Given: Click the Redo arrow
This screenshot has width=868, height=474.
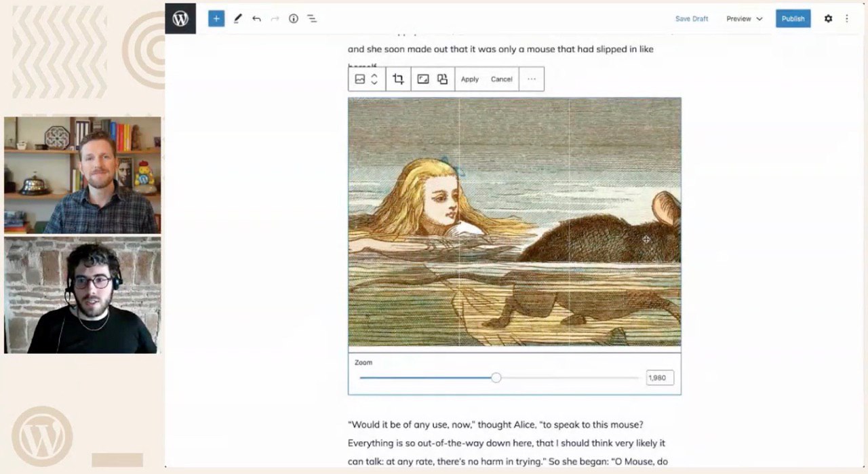Looking at the screenshot, I should point(275,19).
